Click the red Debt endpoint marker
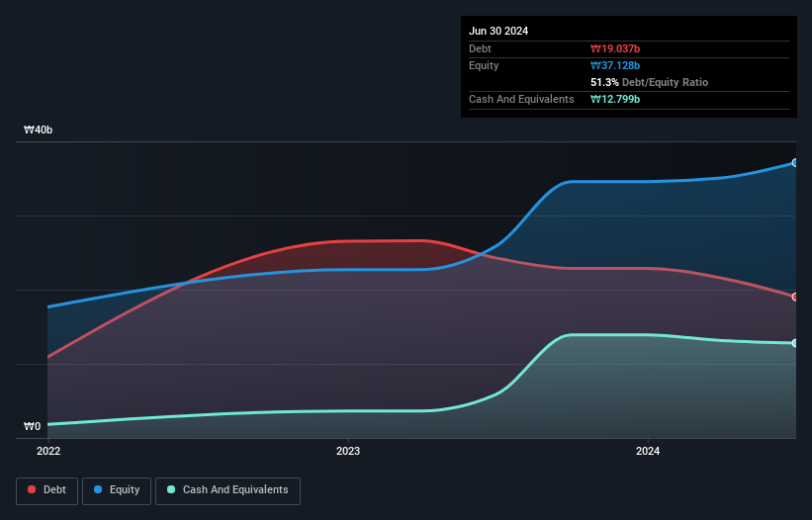The image size is (812, 520). coord(795,297)
